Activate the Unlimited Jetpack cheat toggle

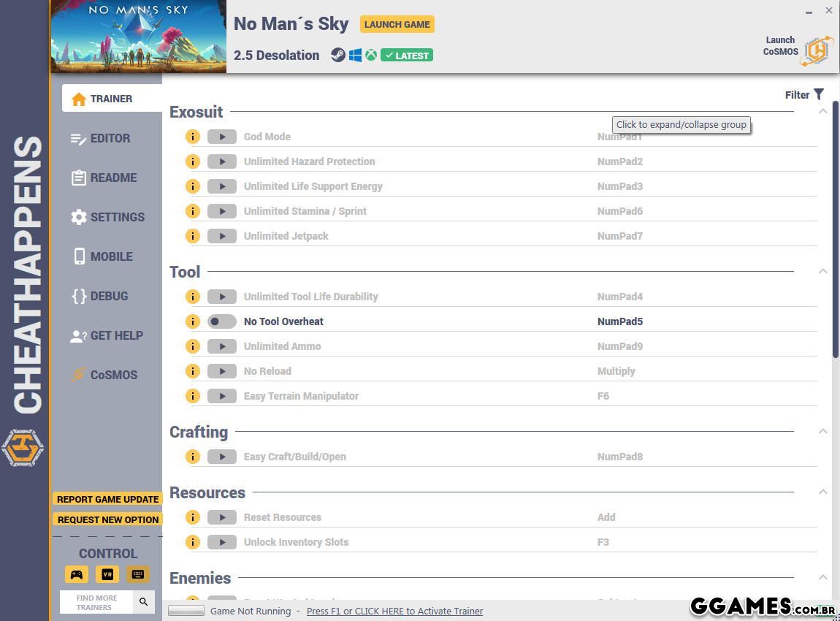(221, 236)
